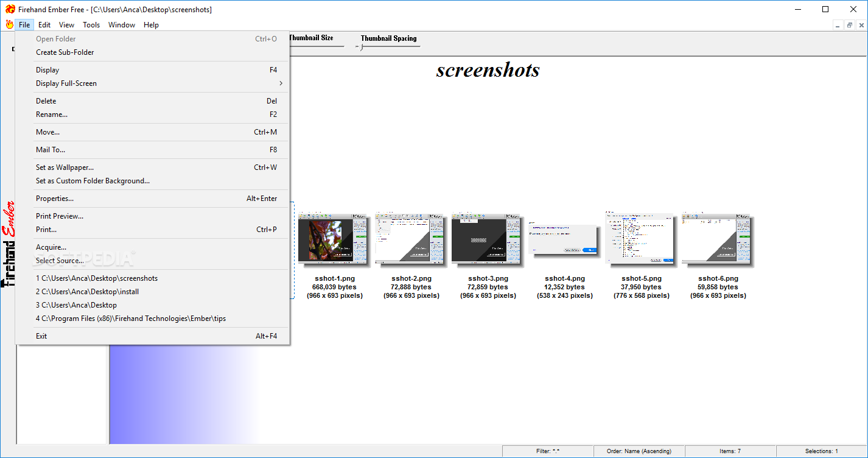Choose Delete from the File menu
The height and width of the screenshot is (458, 868).
pos(152,101)
